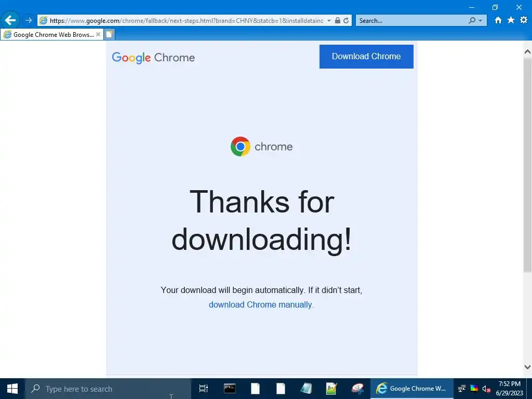Select the Google Chrome Web Brows... tab

[51, 35]
